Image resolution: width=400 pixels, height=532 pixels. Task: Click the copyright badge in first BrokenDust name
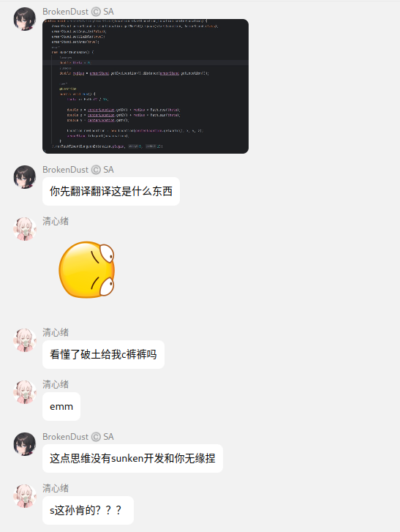(x=97, y=12)
